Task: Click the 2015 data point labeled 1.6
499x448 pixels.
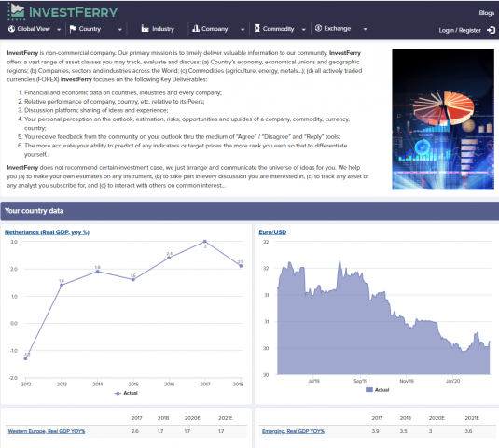Action: coord(133,280)
